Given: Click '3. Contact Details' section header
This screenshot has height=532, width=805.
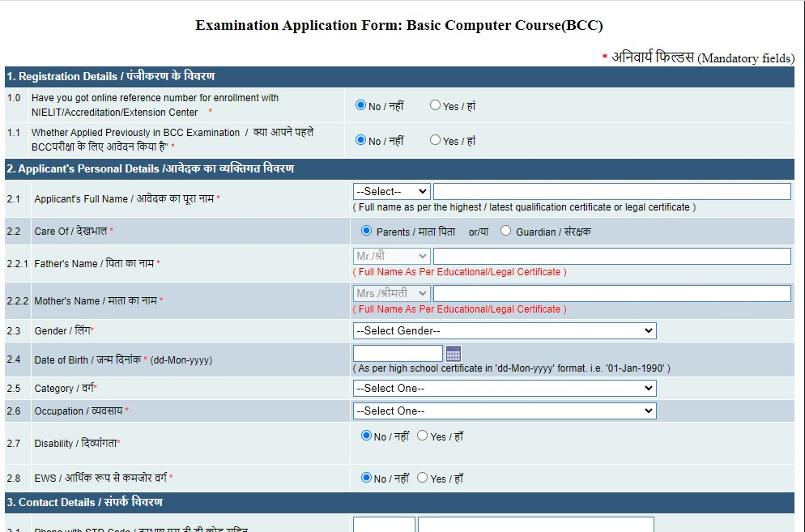Looking at the screenshot, I should pos(399,502).
